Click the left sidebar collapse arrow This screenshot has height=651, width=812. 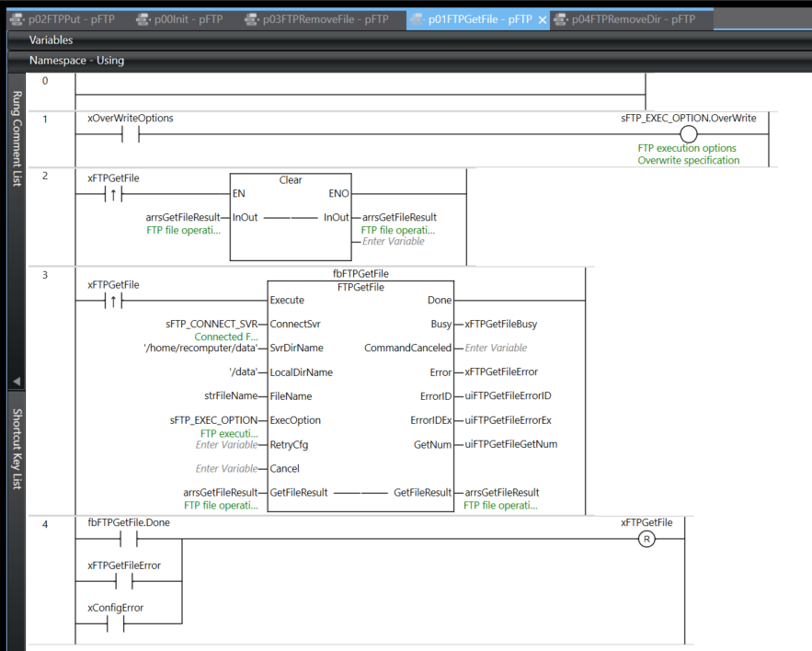(16, 382)
